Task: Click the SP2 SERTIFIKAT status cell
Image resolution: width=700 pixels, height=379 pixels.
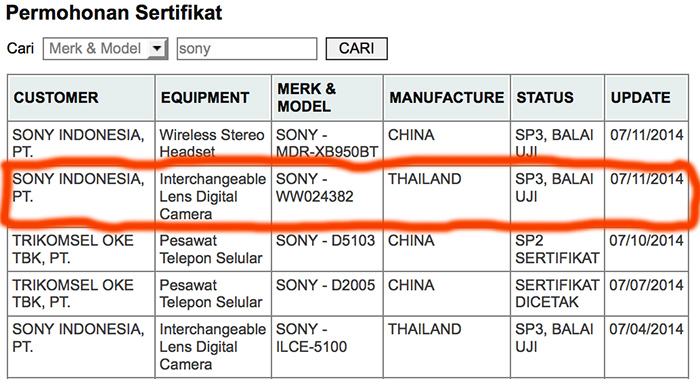Action: [x=558, y=249]
